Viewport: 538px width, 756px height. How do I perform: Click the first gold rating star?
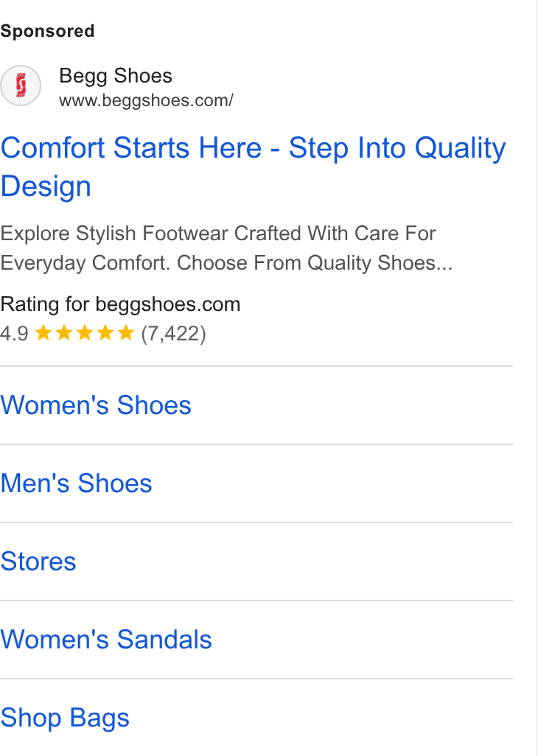click(x=43, y=332)
